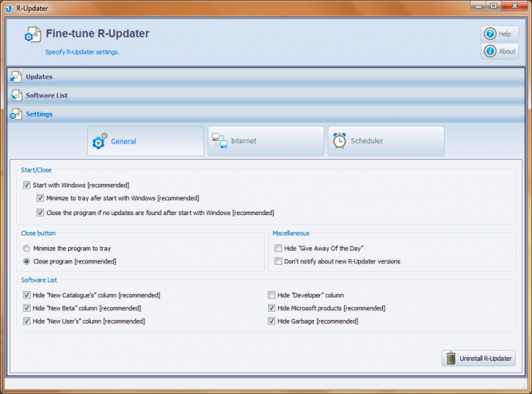Click the Internet tab network icon
Image resolution: width=532 pixels, height=394 pixels.
tap(219, 141)
